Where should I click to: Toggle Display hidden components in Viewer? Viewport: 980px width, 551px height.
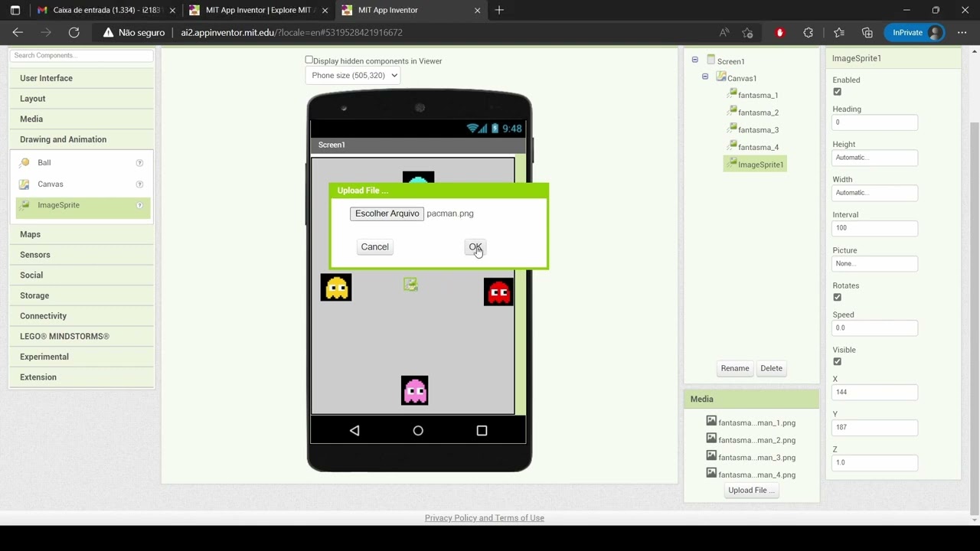point(309,60)
